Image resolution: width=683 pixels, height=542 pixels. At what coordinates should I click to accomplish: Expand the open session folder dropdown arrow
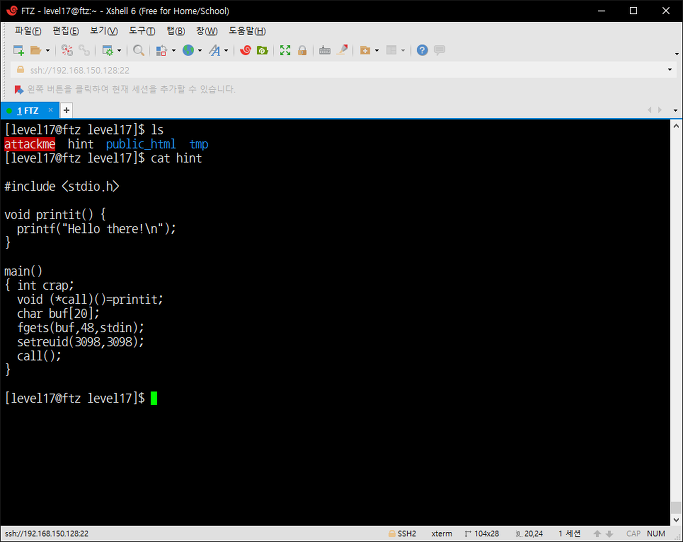click(48, 51)
